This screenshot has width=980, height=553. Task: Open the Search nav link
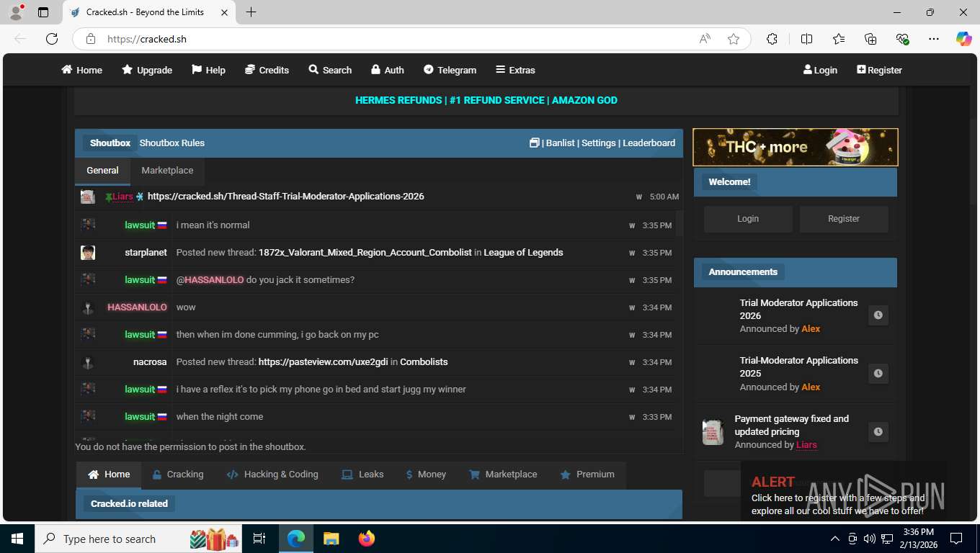click(330, 70)
